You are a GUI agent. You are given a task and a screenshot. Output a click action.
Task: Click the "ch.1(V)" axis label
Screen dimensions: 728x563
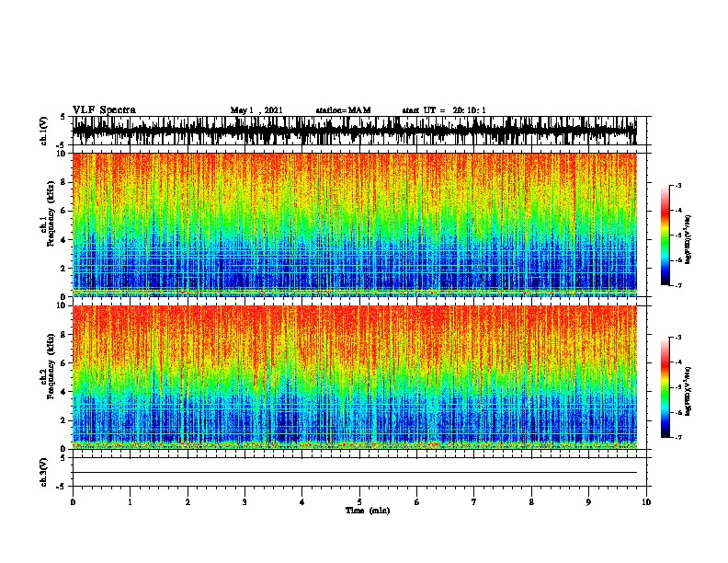point(43,131)
